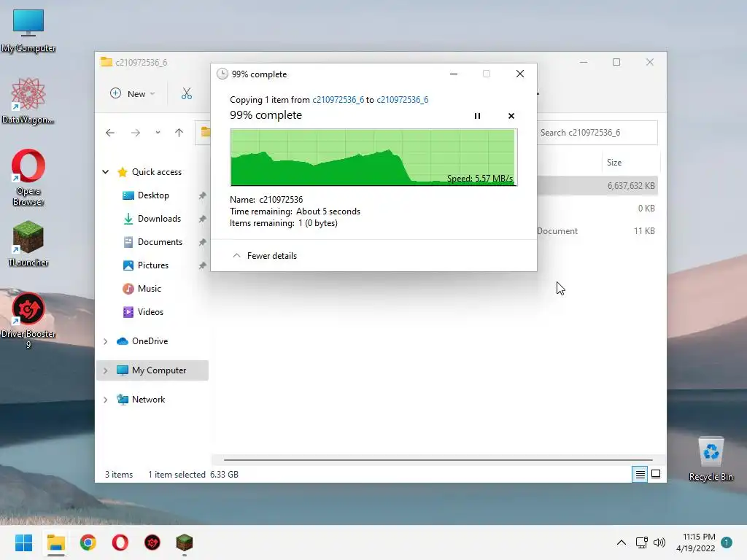The image size is (747, 560).
Task: Launch Chrome from the taskbar
Action: click(88, 542)
